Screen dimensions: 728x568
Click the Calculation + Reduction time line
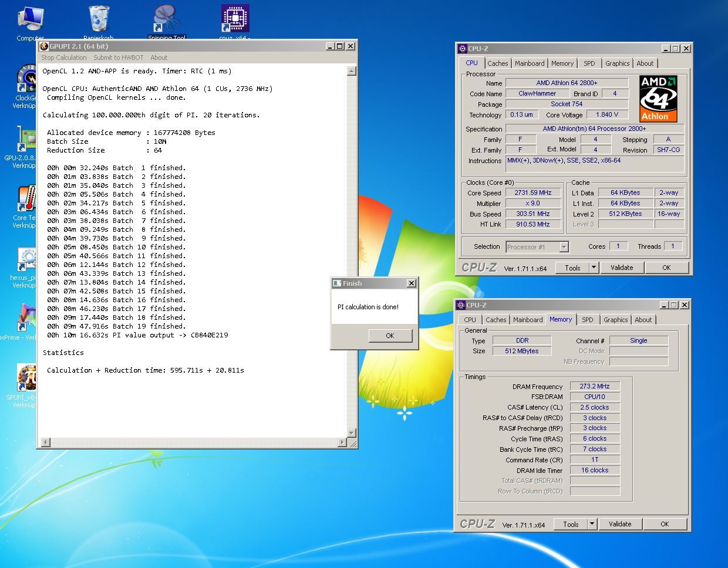pos(146,370)
